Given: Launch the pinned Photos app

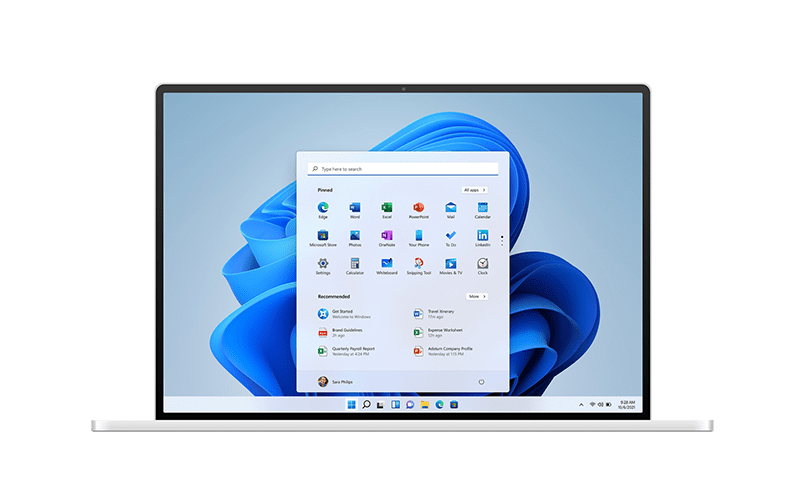Looking at the screenshot, I should pyautogui.click(x=355, y=238).
